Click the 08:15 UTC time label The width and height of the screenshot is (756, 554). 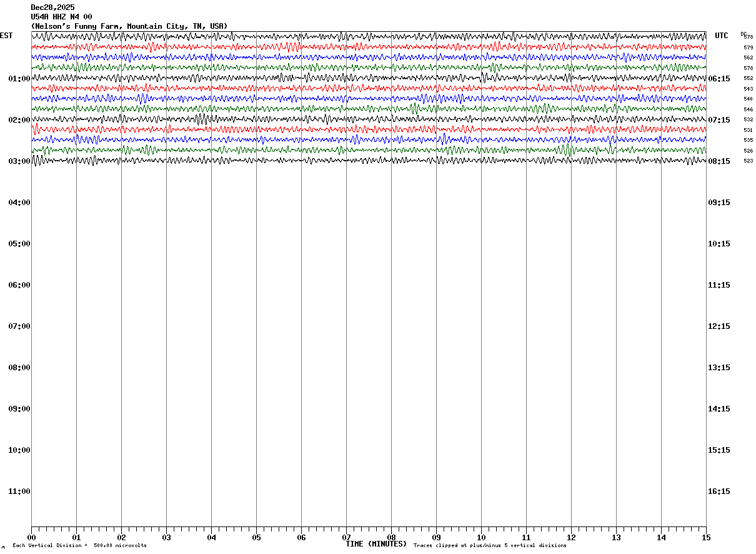pyautogui.click(x=719, y=161)
